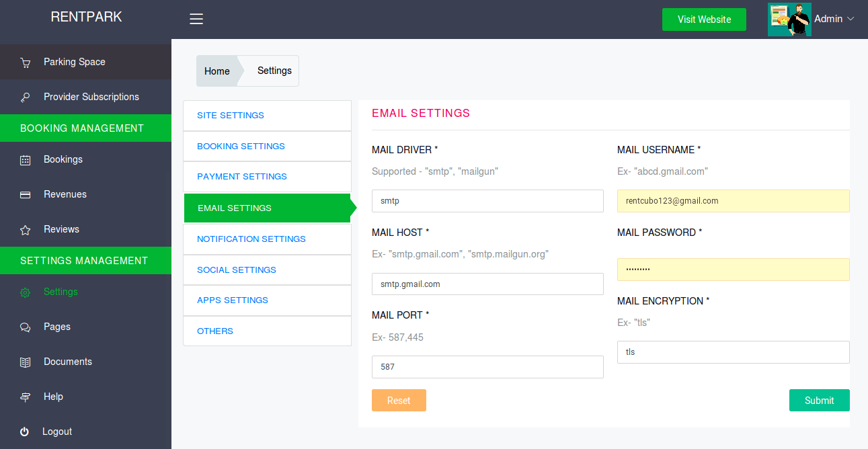This screenshot has width=868, height=449.
Task: Focus the Mail Host input field
Action: click(487, 284)
